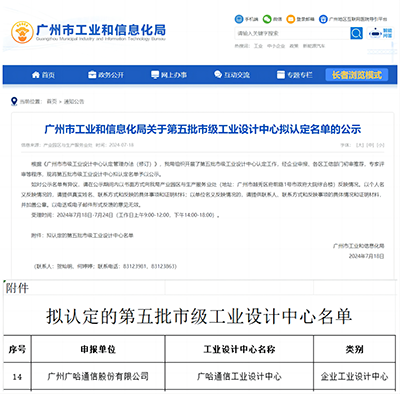Select the cell with number 14

(x=17, y=377)
